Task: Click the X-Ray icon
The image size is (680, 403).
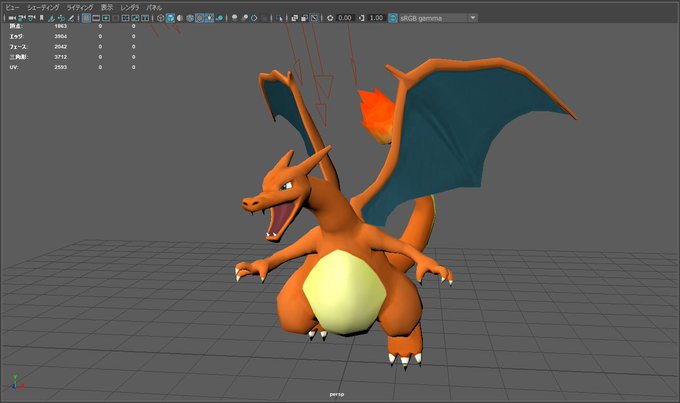Action: (x=294, y=18)
